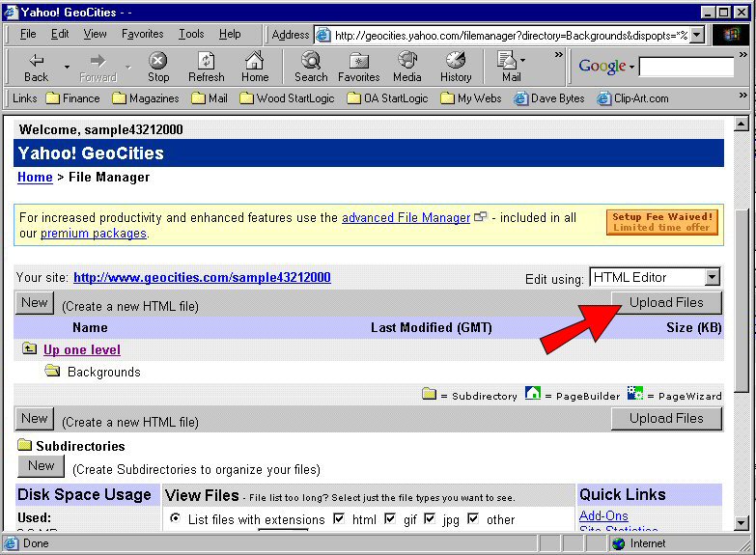Open the Add-Ons quick link
The height and width of the screenshot is (555, 756).
point(603,516)
